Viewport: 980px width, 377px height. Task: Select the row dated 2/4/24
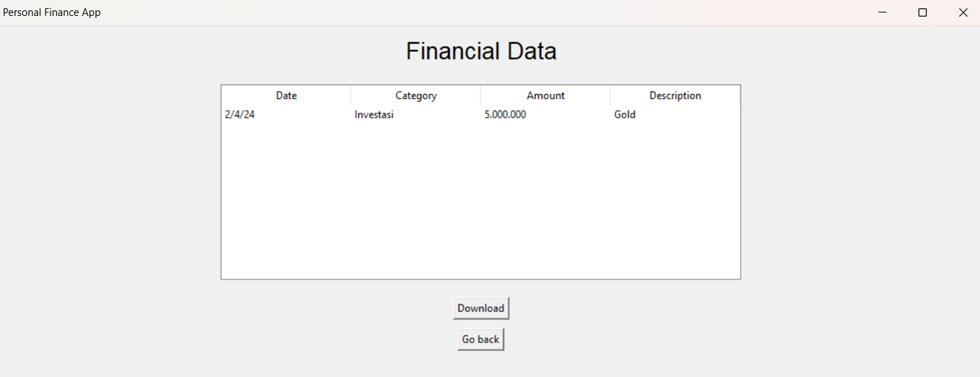240,115
